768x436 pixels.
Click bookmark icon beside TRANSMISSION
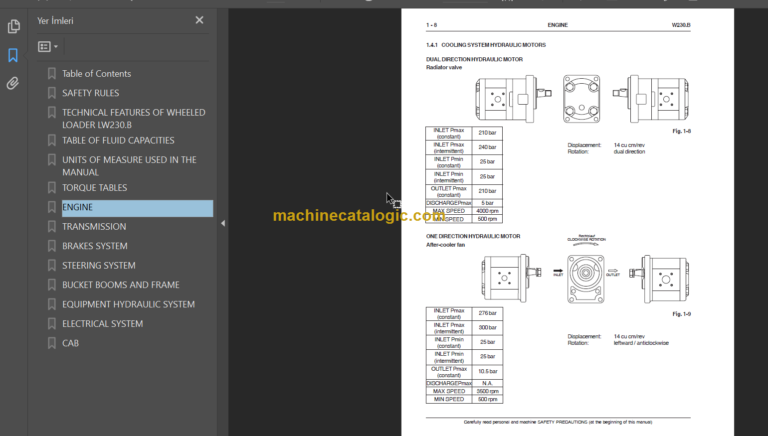pos(51,227)
